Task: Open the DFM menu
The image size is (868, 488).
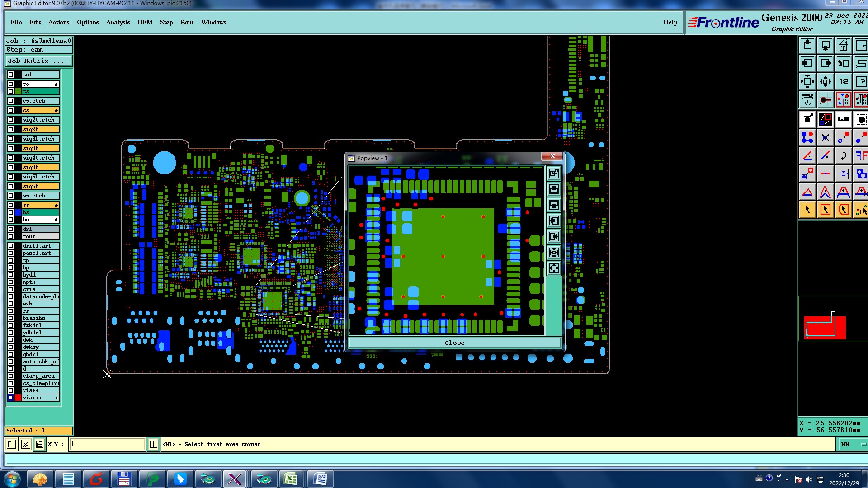Action: pyautogui.click(x=145, y=22)
